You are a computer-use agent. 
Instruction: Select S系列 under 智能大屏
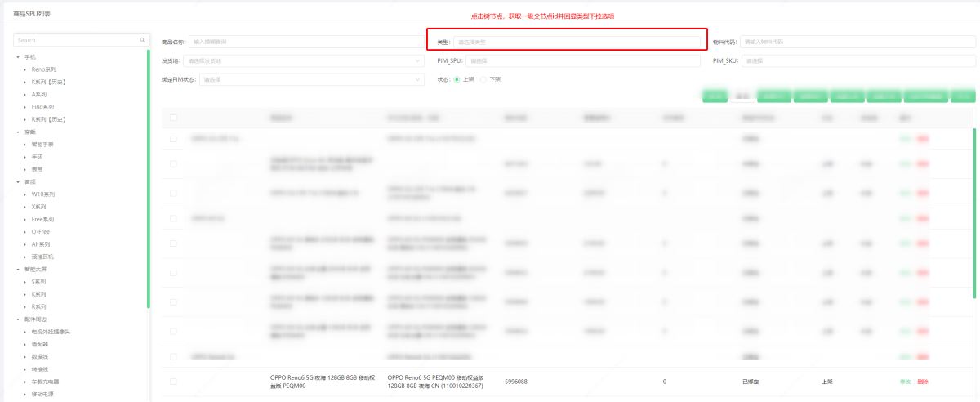39,281
